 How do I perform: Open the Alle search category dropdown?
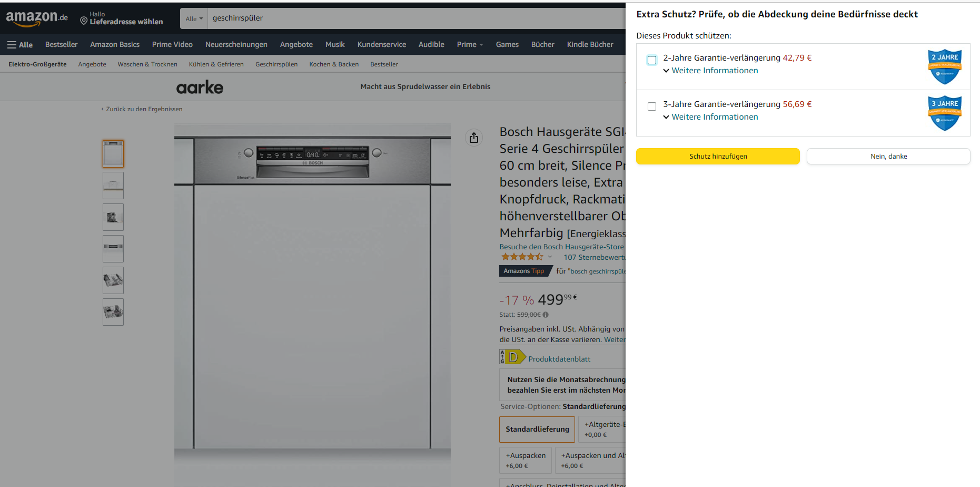194,18
